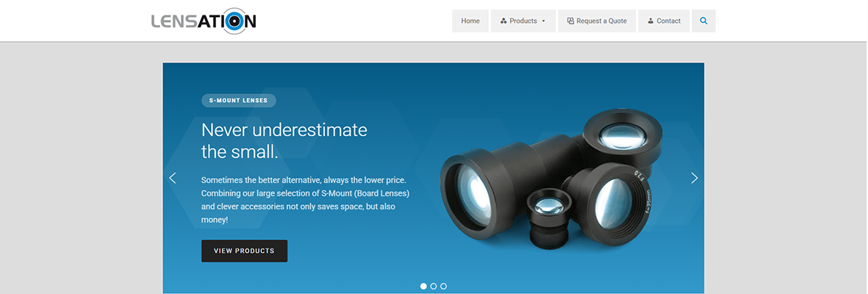Advance to next slide arrow

pyautogui.click(x=695, y=178)
